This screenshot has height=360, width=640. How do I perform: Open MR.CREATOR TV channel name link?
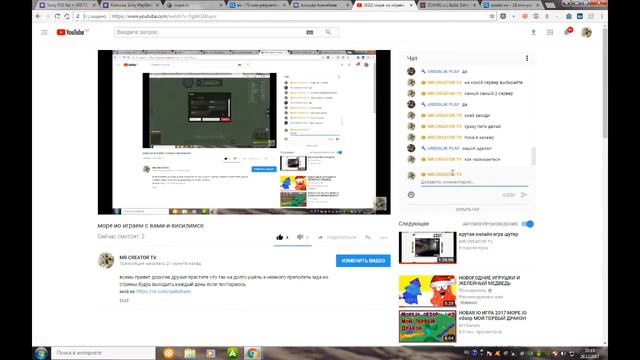tap(138, 258)
